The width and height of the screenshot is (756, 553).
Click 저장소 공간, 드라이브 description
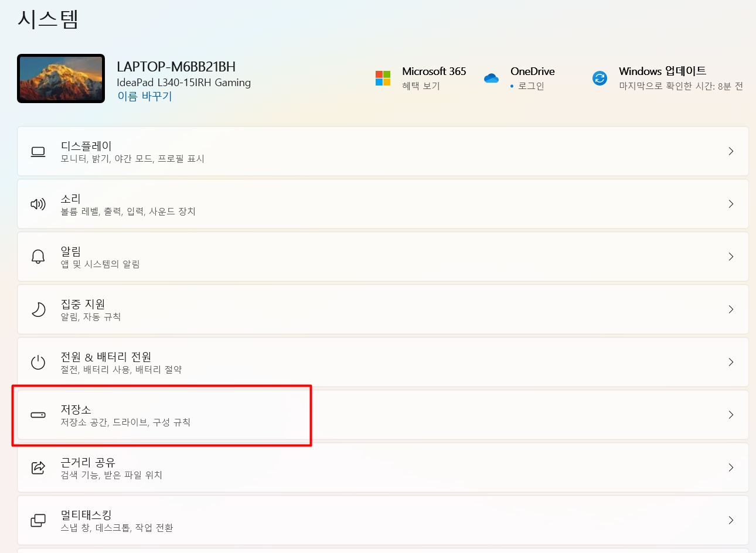pyautogui.click(x=125, y=422)
